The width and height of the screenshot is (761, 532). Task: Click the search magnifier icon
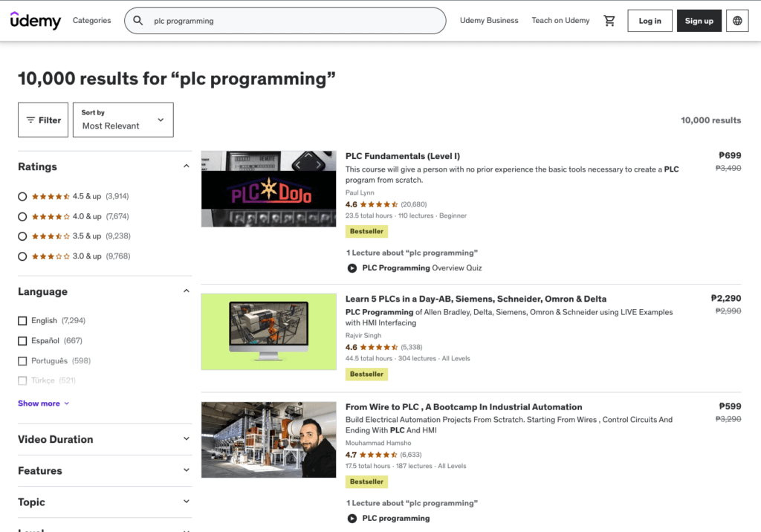[x=138, y=20]
